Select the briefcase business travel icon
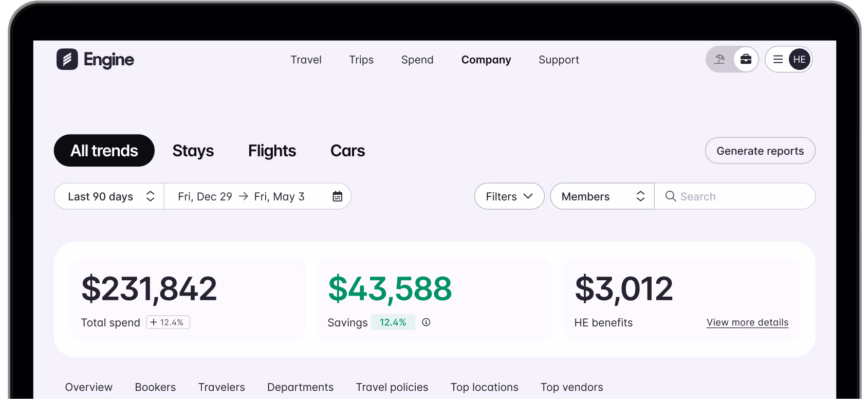868x399 pixels. (x=745, y=59)
